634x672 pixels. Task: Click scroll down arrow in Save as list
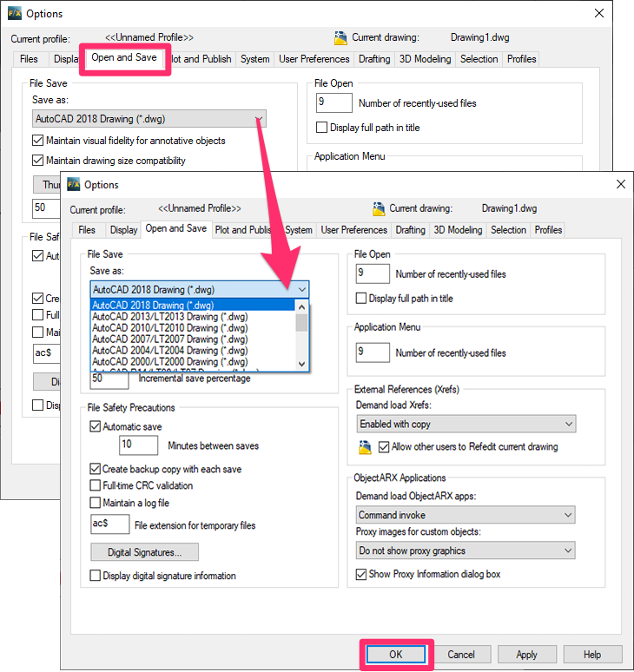point(301,365)
